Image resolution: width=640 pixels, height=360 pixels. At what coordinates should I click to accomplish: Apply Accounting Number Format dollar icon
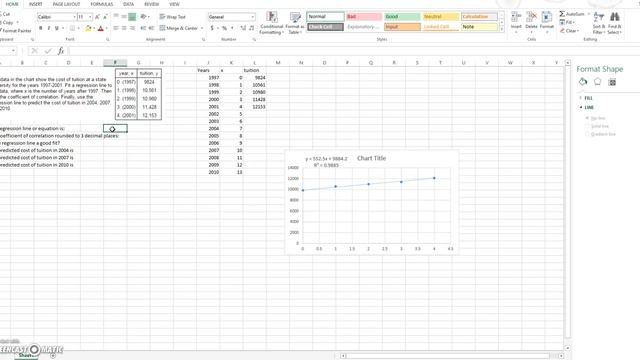(x=212, y=28)
